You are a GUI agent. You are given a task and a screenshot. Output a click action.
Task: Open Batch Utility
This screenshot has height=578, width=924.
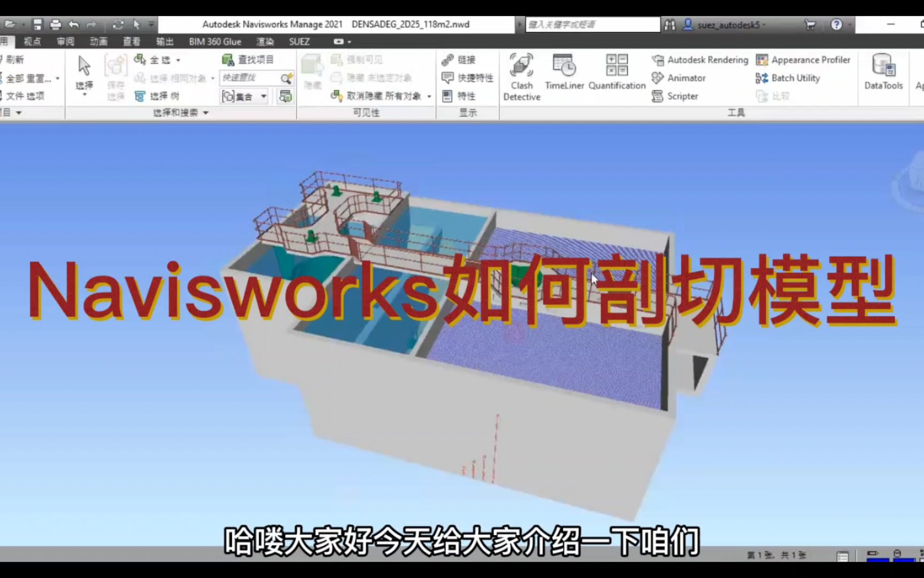click(x=788, y=78)
